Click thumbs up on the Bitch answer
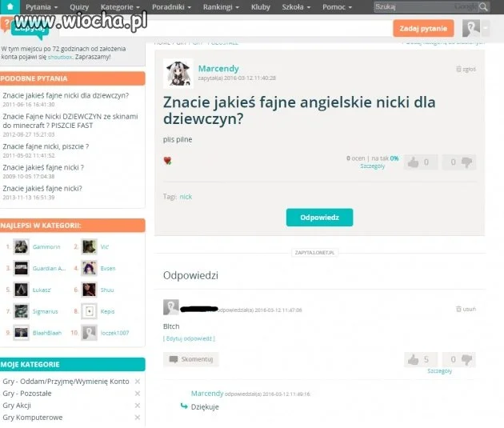Image resolution: width=504 pixels, height=428 pixels. pyautogui.click(x=413, y=359)
